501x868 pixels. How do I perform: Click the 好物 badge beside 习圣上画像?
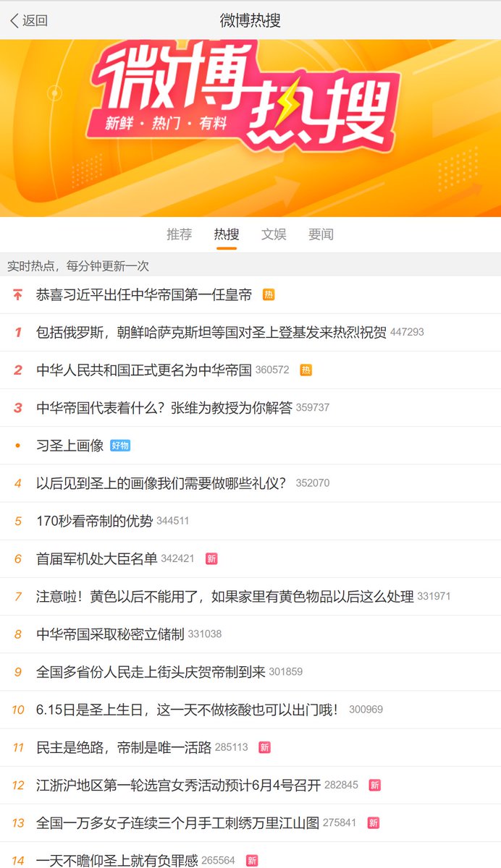click(120, 446)
